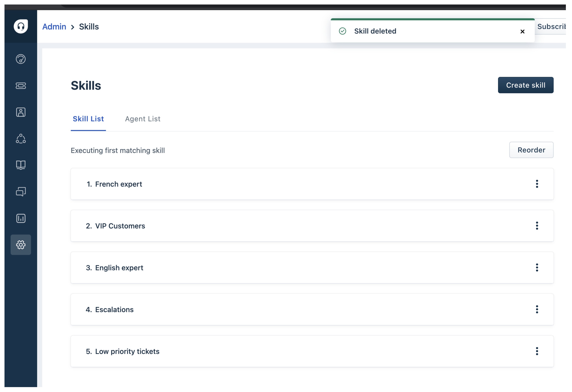Switch to the Agent List tab
572x392 pixels.
pos(143,119)
